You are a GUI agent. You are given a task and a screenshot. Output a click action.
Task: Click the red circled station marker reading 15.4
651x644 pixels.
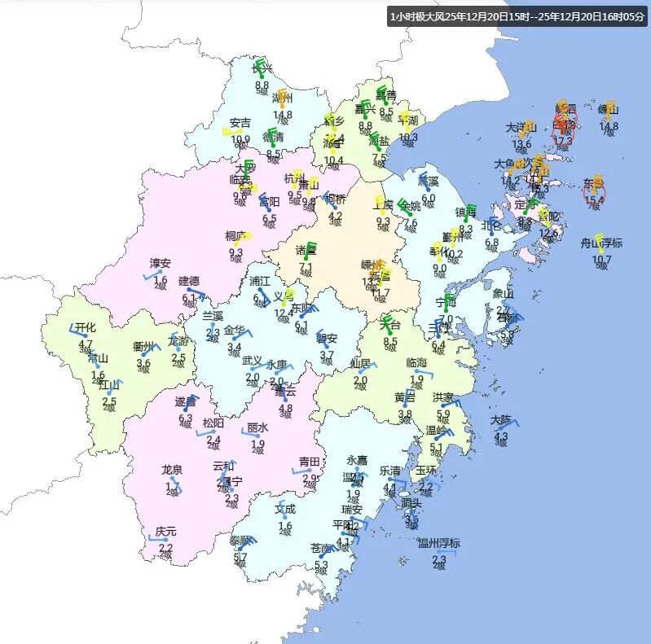[x=594, y=191]
